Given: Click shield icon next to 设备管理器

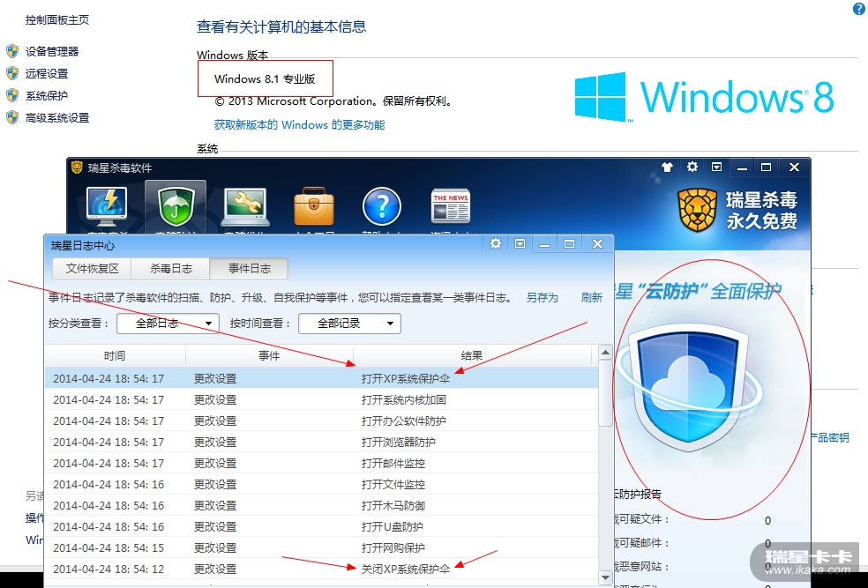Looking at the screenshot, I should click(12, 51).
